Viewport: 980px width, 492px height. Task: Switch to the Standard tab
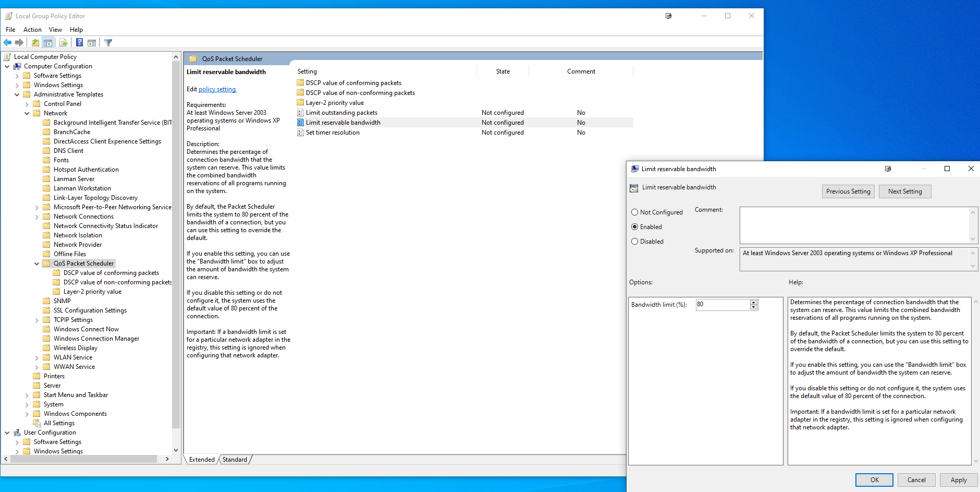click(x=235, y=460)
